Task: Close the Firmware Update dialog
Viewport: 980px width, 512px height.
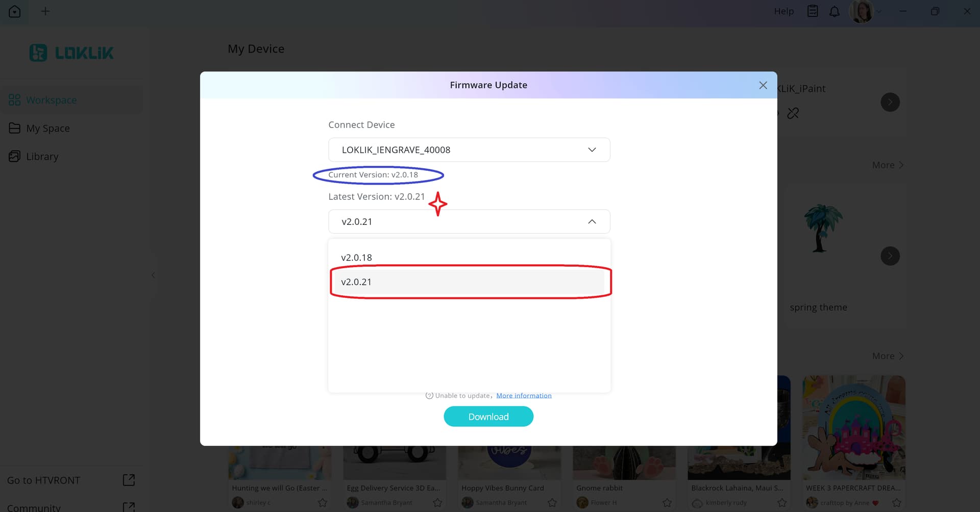Action: [763, 85]
